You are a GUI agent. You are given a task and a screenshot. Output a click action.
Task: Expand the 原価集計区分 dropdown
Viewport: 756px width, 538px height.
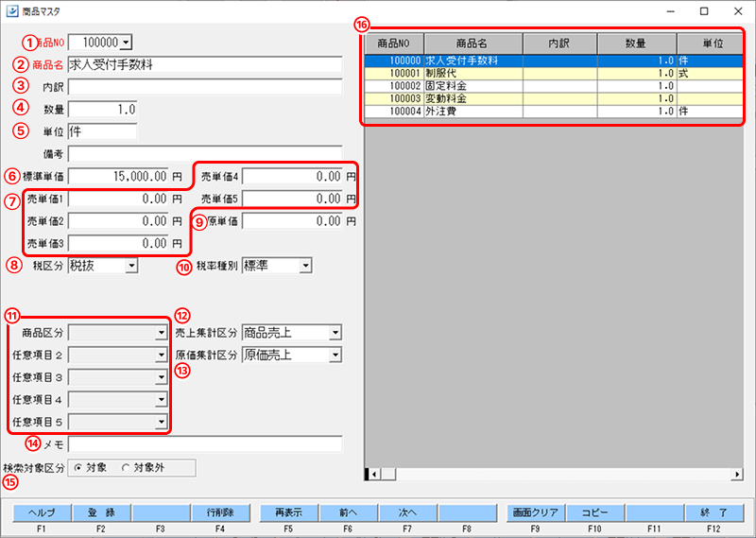[335, 355]
